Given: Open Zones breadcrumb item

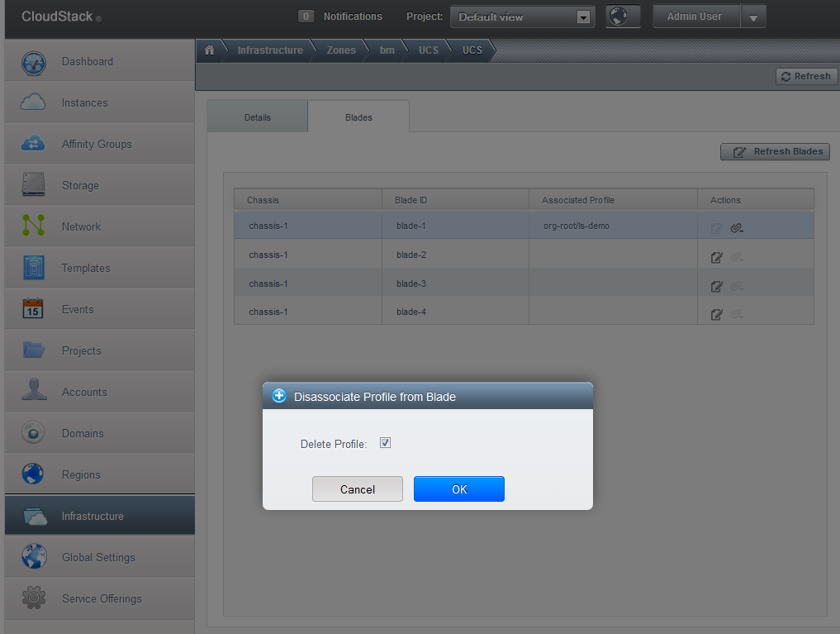Looking at the screenshot, I should (341, 50).
